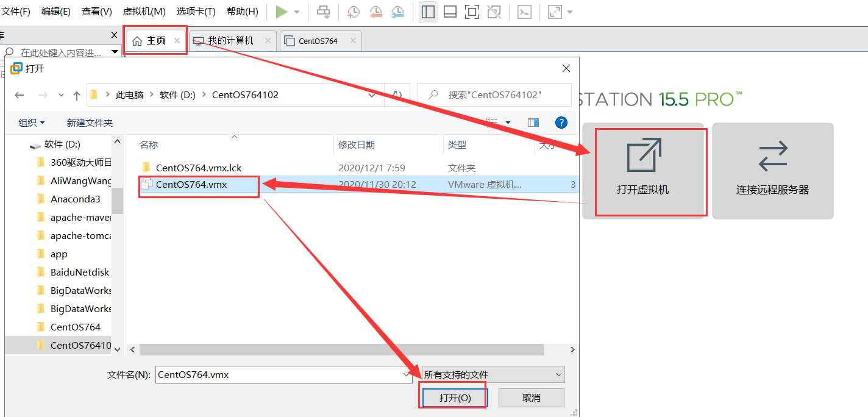The height and width of the screenshot is (417, 868).
Task: Click the blue help question icon
Action: [561, 123]
